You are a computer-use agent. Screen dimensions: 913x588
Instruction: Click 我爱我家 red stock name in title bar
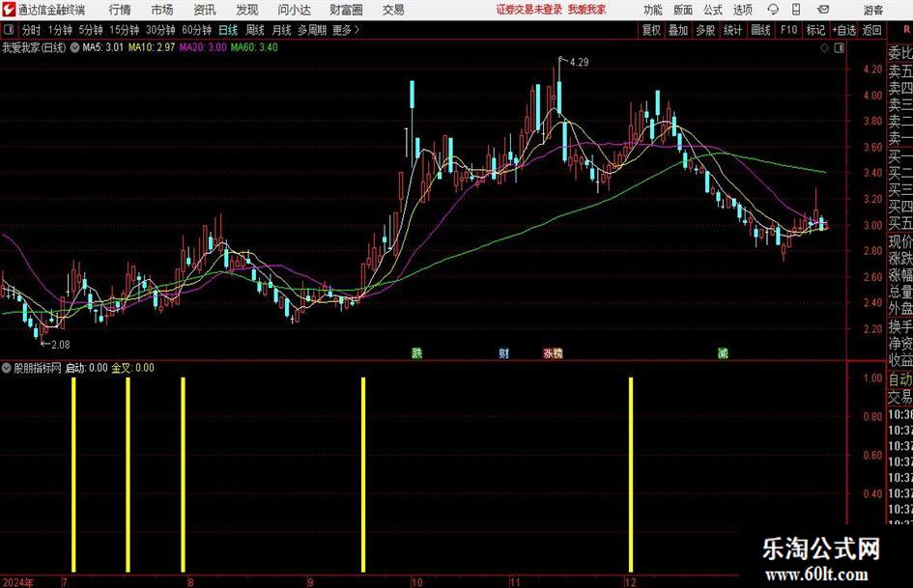click(x=587, y=10)
